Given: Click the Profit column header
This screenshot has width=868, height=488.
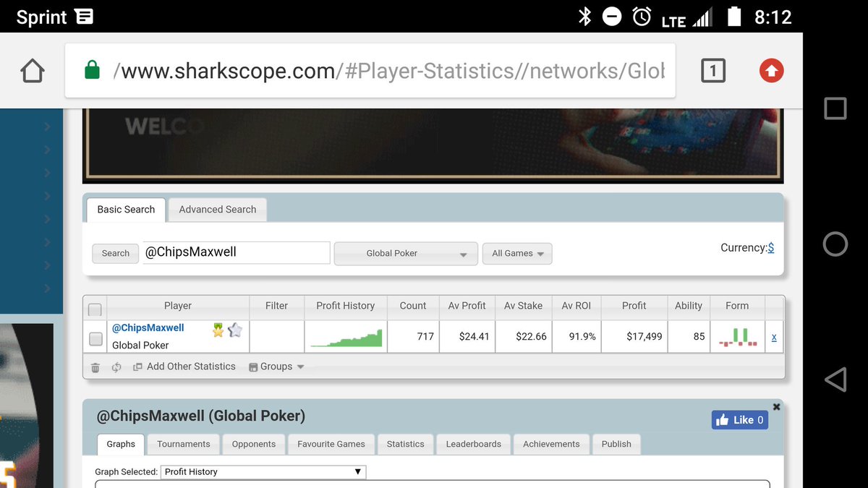Looking at the screenshot, I should click(634, 306).
